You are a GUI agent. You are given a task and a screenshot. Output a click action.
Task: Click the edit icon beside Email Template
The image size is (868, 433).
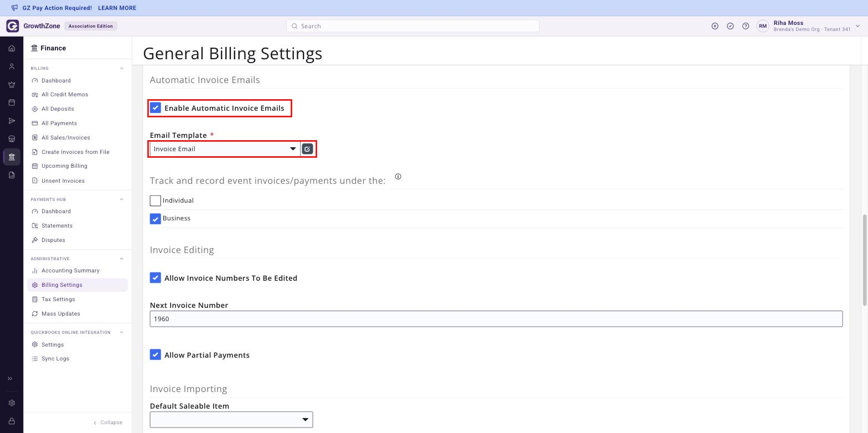click(307, 149)
